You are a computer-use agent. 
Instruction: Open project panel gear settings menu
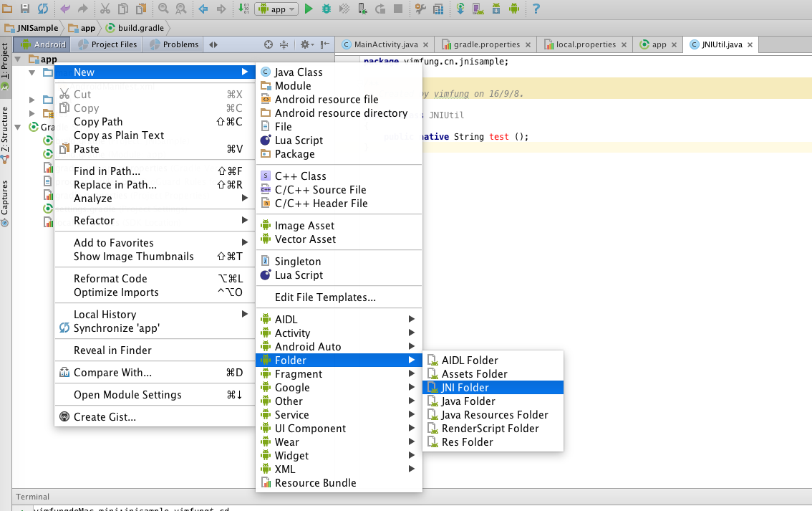(x=305, y=44)
